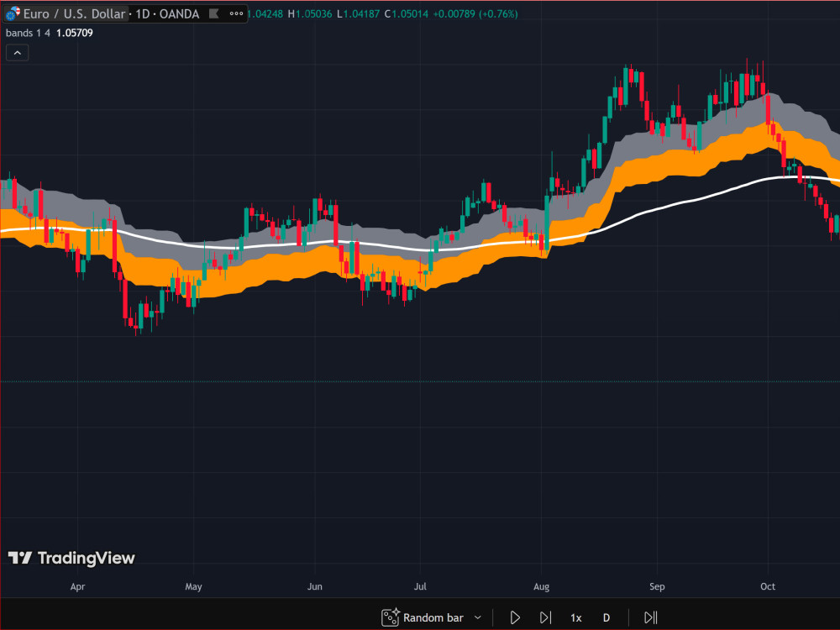Click the Sep label on time axis
This screenshot has width=840, height=630.
click(x=658, y=586)
